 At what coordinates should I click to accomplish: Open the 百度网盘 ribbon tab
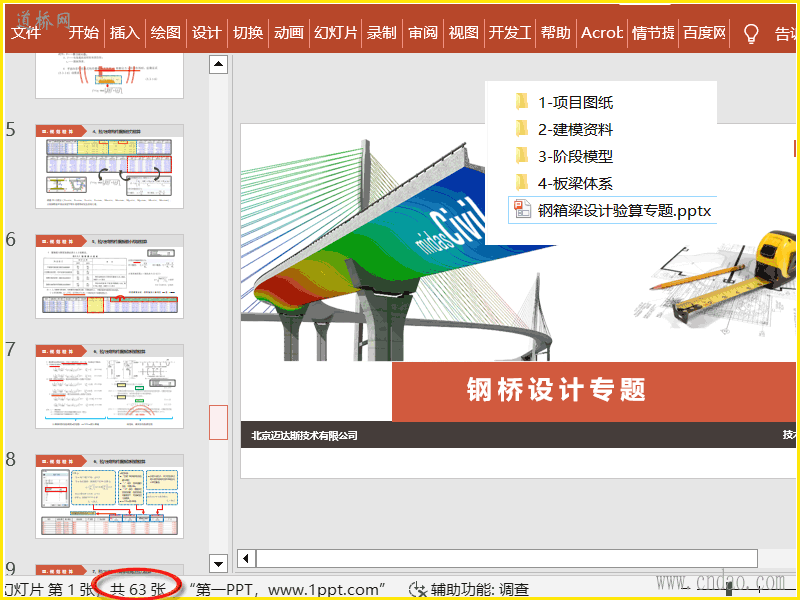tap(705, 33)
